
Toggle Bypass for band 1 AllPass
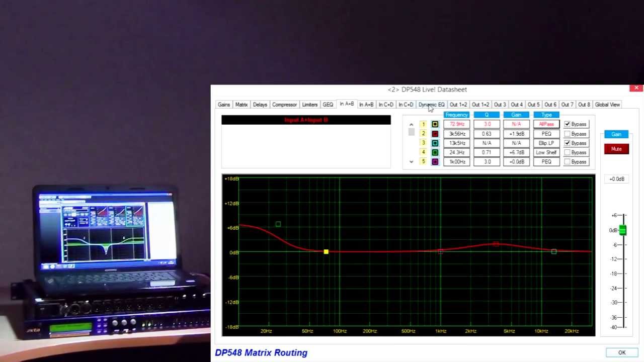tap(568, 124)
